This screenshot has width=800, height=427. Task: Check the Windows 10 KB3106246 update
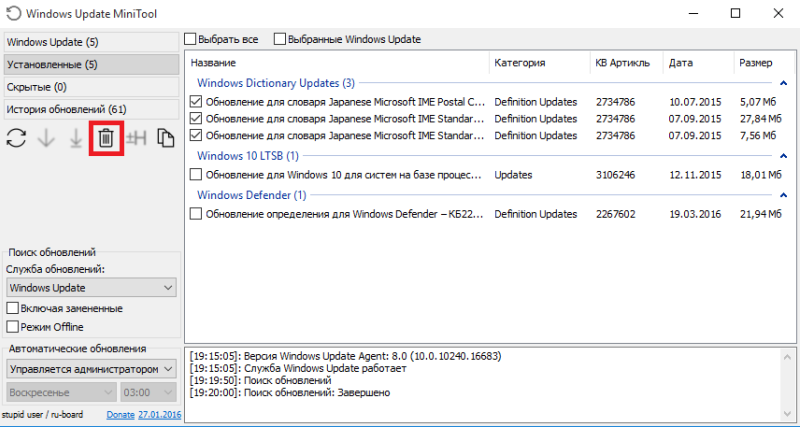(x=196, y=174)
